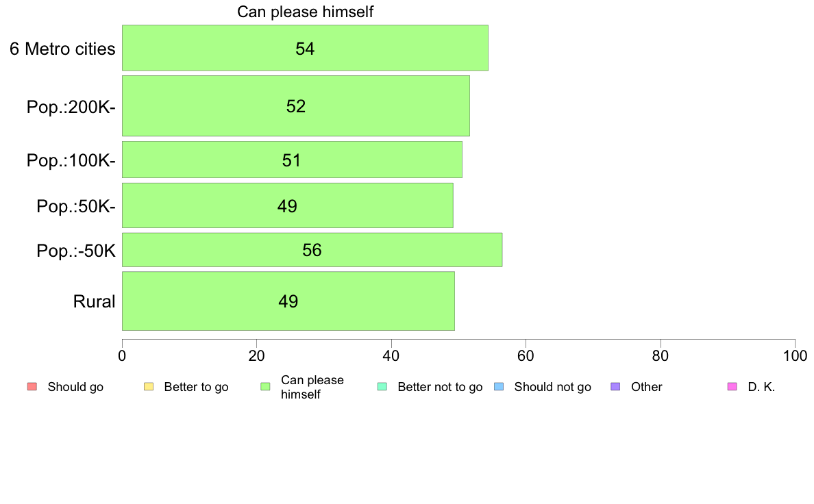Click the Pop.:-50K bar showing 56
The image size is (814, 504).
tap(312, 250)
